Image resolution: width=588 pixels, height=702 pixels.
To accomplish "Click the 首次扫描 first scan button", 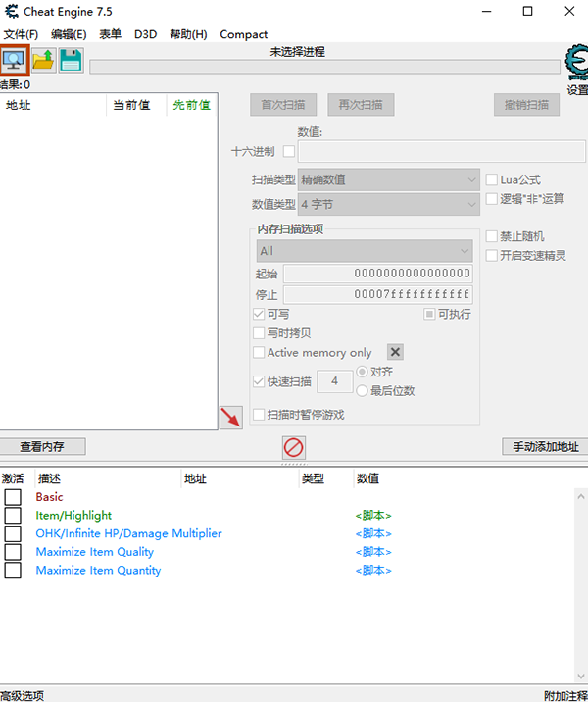I will [283, 105].
